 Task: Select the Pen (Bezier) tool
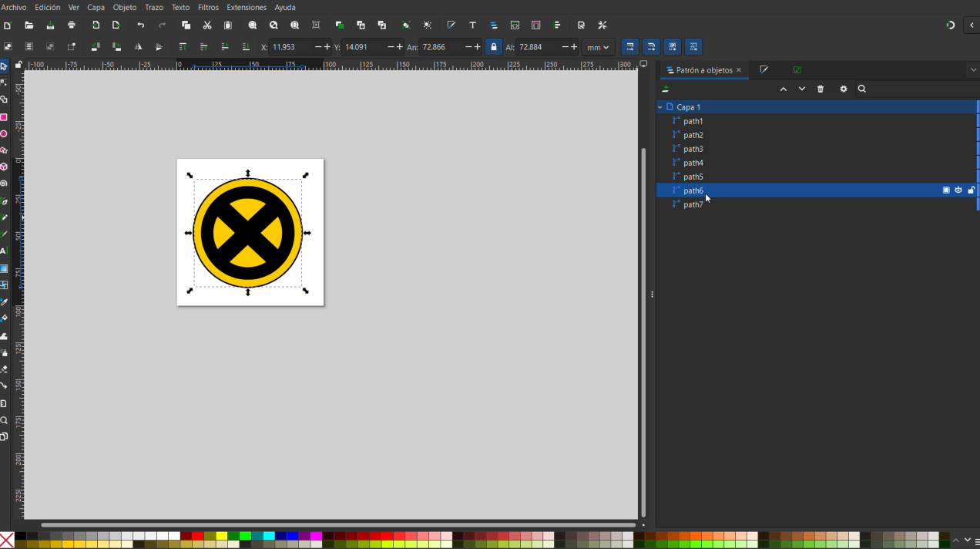point(4,201)
